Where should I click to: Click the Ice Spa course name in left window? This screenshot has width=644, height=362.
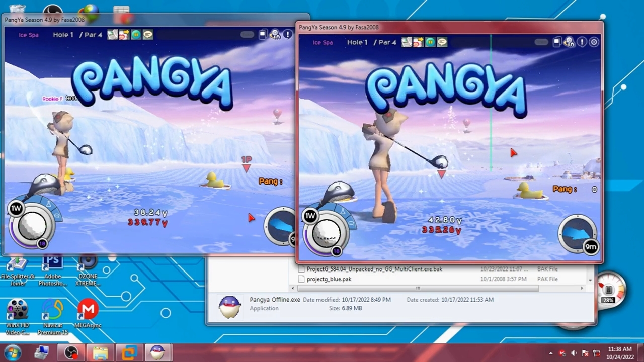pyautogui.click(x=29, y=35)
